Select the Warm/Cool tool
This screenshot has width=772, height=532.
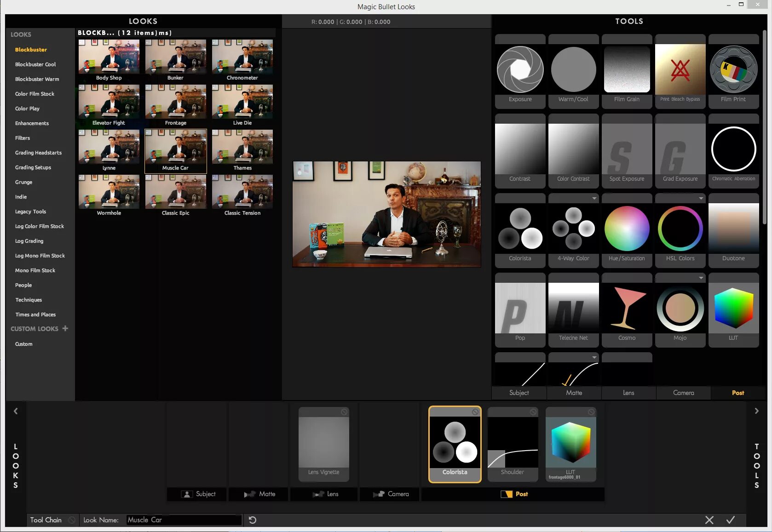[x=573, y=71]
